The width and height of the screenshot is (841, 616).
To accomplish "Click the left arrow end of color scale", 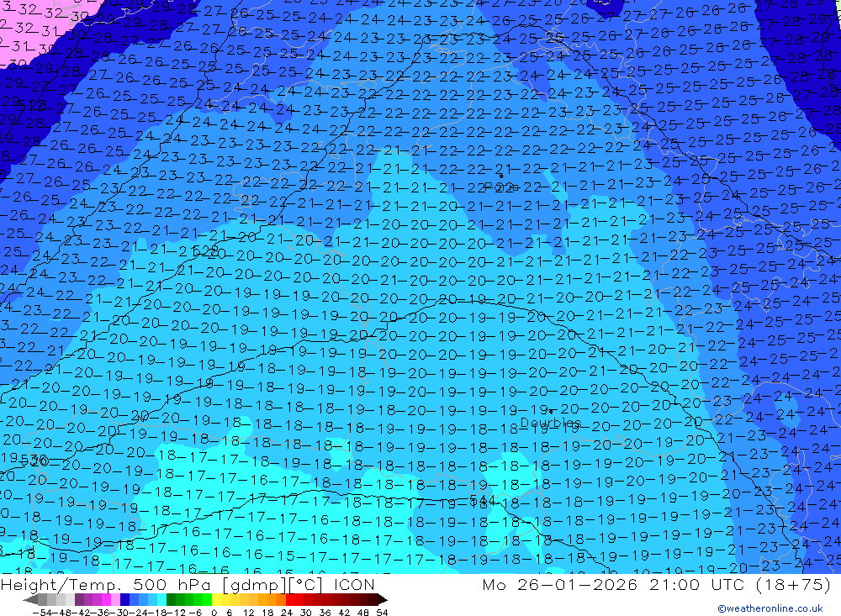I will [30, 599].
